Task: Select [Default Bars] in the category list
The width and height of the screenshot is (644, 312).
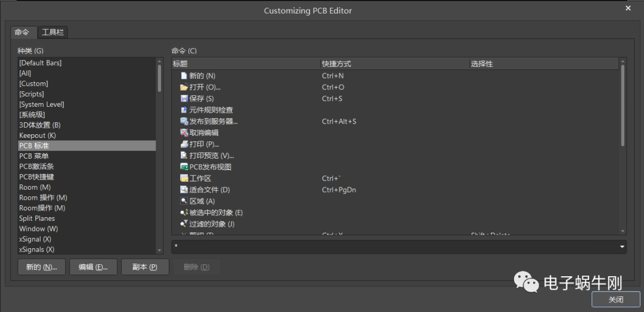Action: 86,63
